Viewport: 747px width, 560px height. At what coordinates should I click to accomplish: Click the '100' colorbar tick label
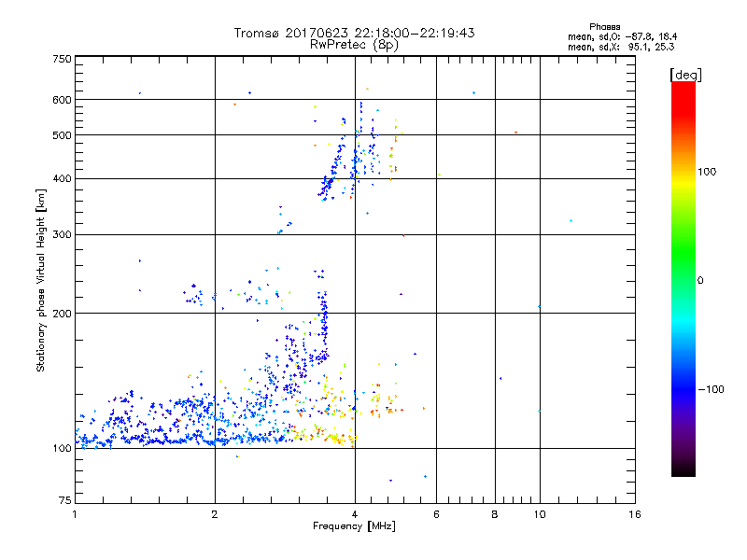tap(707, 172)
